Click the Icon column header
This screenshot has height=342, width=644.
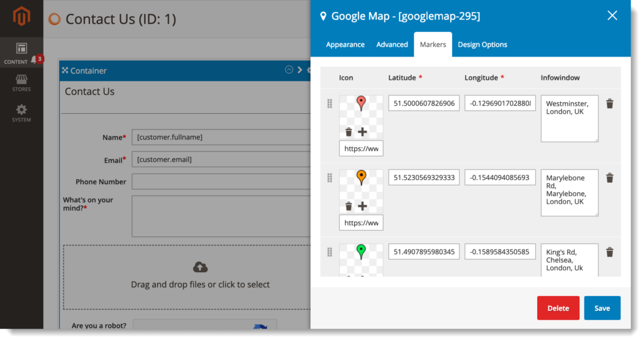click(346, 77)
